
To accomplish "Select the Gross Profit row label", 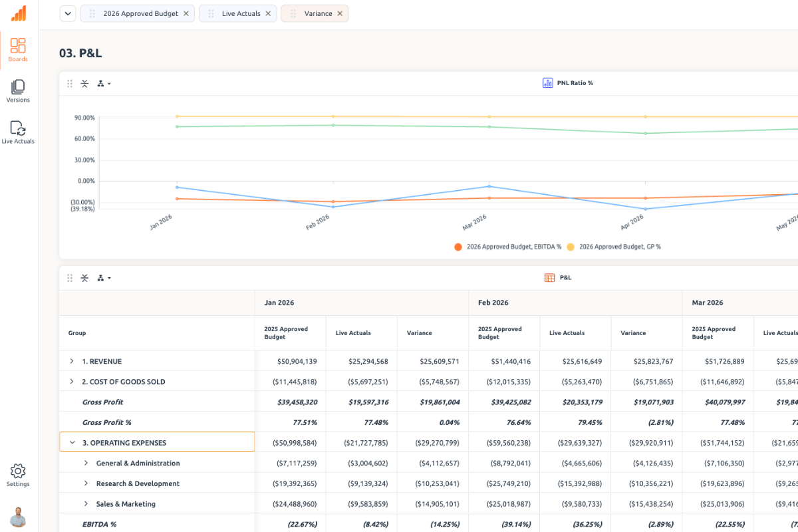I will pyautogui.click(x=102, y=402).
